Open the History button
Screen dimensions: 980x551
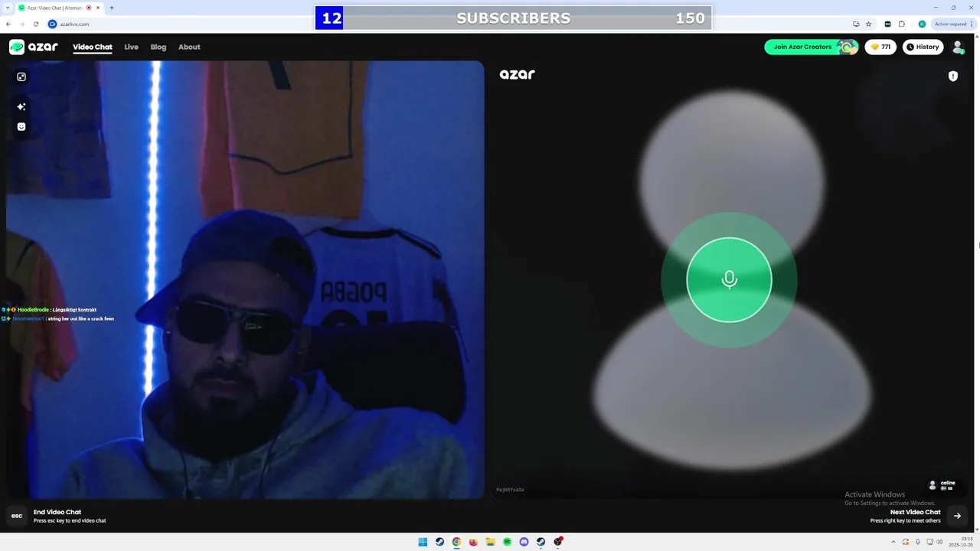point(923,47)
